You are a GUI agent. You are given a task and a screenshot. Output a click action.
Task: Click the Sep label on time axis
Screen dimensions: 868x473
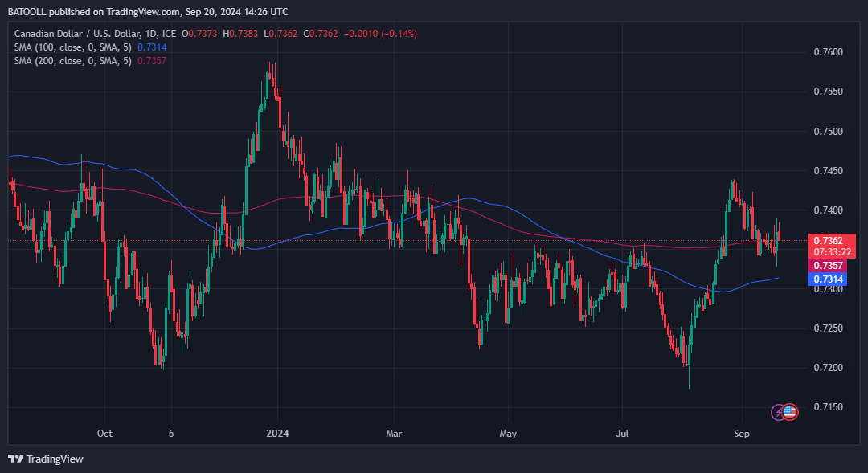(741, 433)
